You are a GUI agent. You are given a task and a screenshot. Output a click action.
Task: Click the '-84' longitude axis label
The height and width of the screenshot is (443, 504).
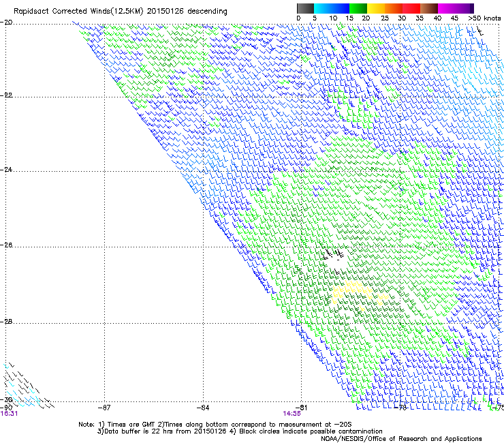[x=203, y=408]
